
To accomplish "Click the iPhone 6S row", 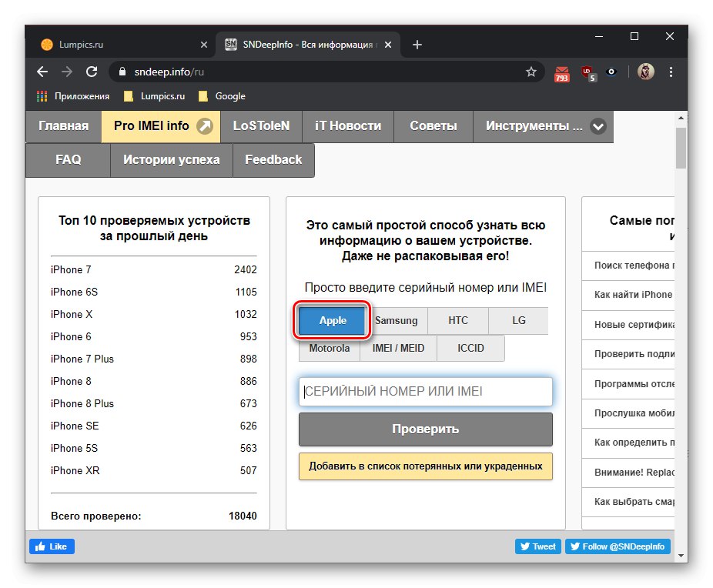I will click(154, 292).
